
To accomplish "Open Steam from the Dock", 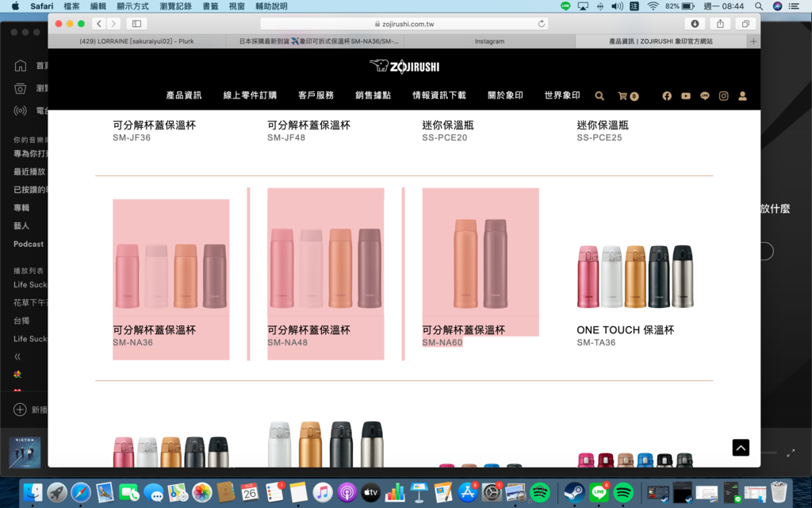I will pos(574,492).
